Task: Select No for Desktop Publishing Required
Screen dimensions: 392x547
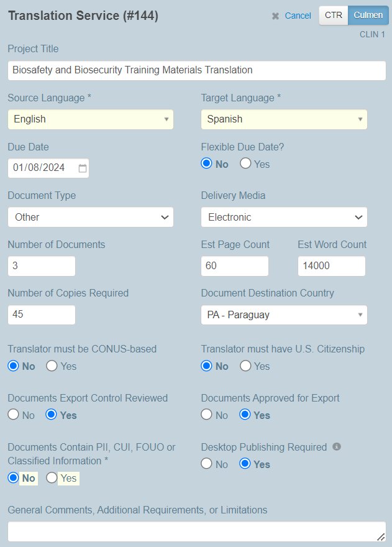Action: coord(206,464)
